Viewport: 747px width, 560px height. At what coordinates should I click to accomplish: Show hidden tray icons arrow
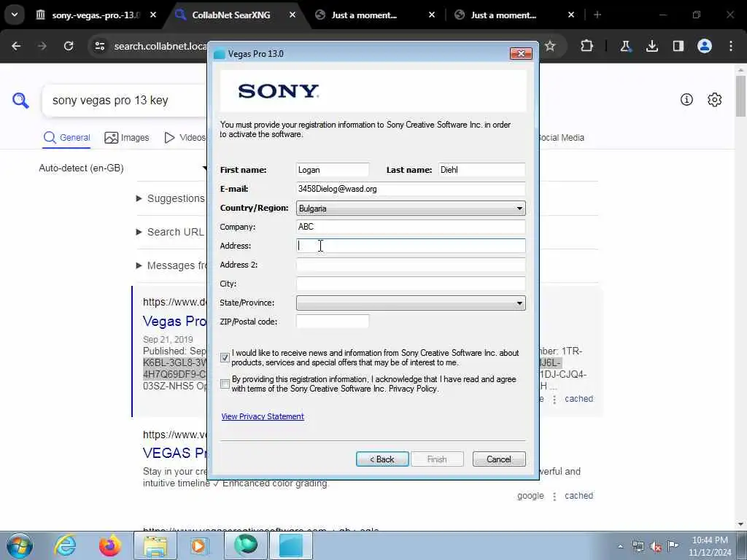point(620,546)
